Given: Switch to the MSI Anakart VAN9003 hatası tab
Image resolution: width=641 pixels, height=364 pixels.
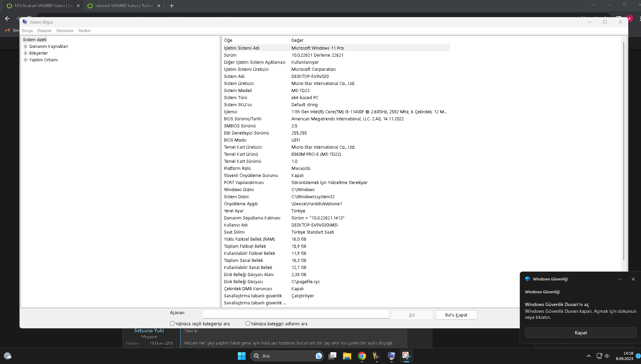Looking at the screenshot, I should click(43, 6).
